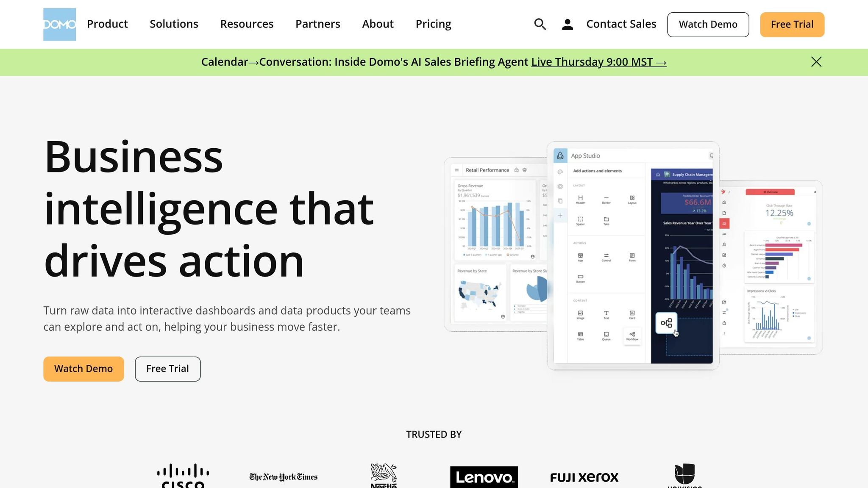Viewport: 868px width, 488px height.
Task: Click the outlined Free Trial hero button
Action: coord(168,369)
